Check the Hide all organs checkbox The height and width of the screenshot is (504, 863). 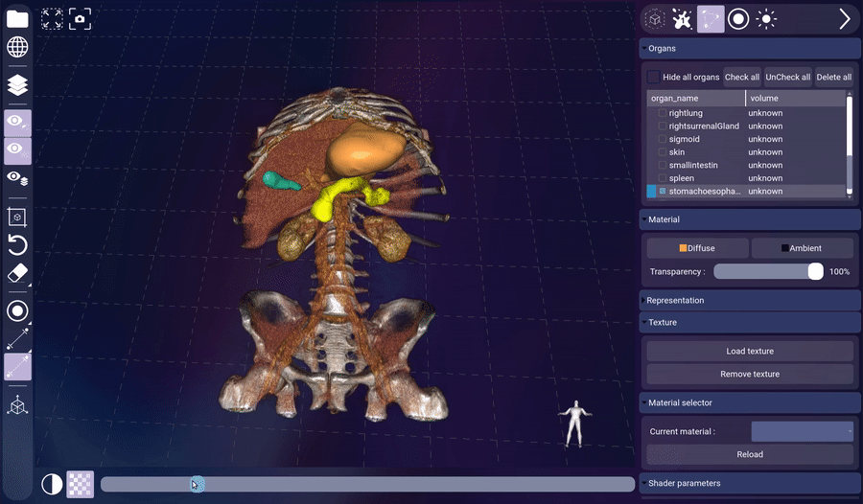coord(653,77)
